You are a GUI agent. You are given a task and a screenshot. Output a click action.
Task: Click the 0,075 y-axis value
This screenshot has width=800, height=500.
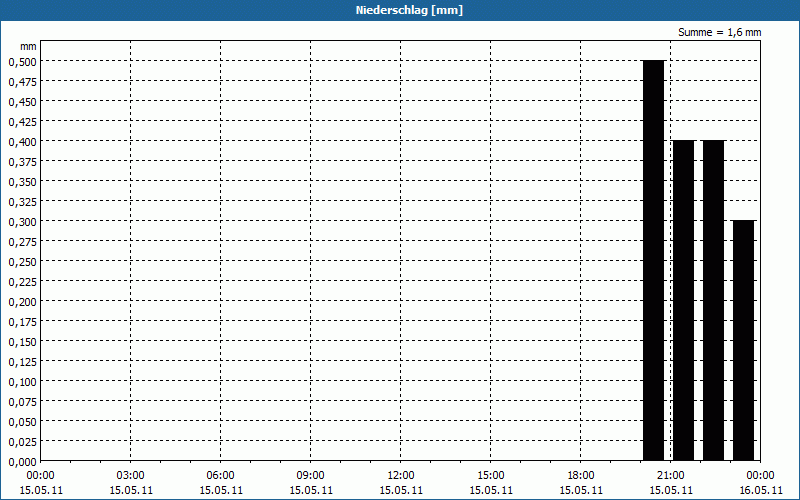(x=23, y=402)
